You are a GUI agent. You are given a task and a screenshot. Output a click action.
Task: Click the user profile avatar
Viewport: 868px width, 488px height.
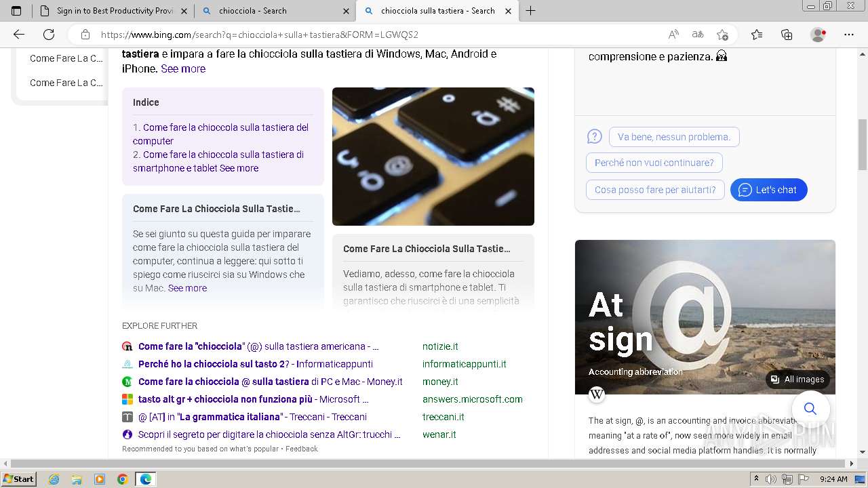[818, 35]
